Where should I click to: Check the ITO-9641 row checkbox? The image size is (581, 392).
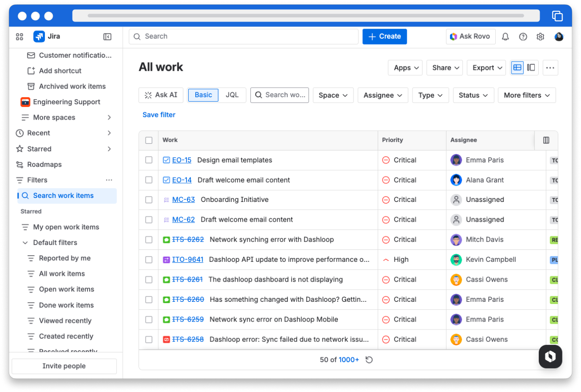149,260
